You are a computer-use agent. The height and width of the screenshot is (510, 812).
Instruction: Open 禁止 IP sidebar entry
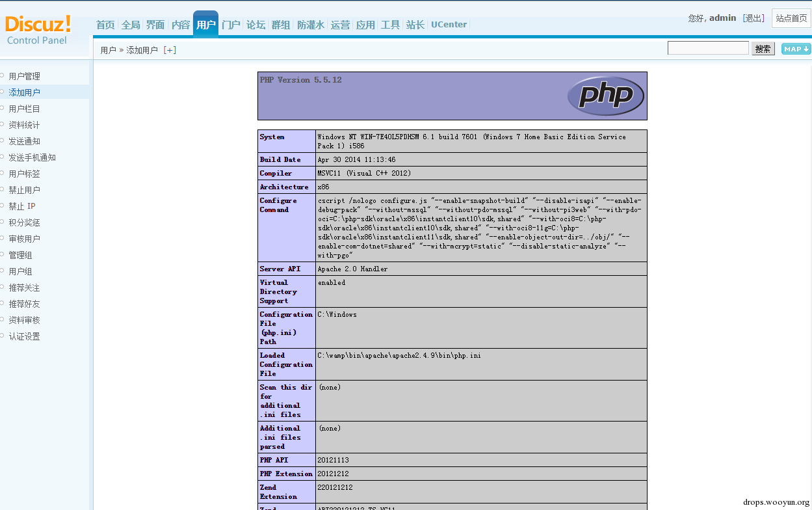[22, 206]
